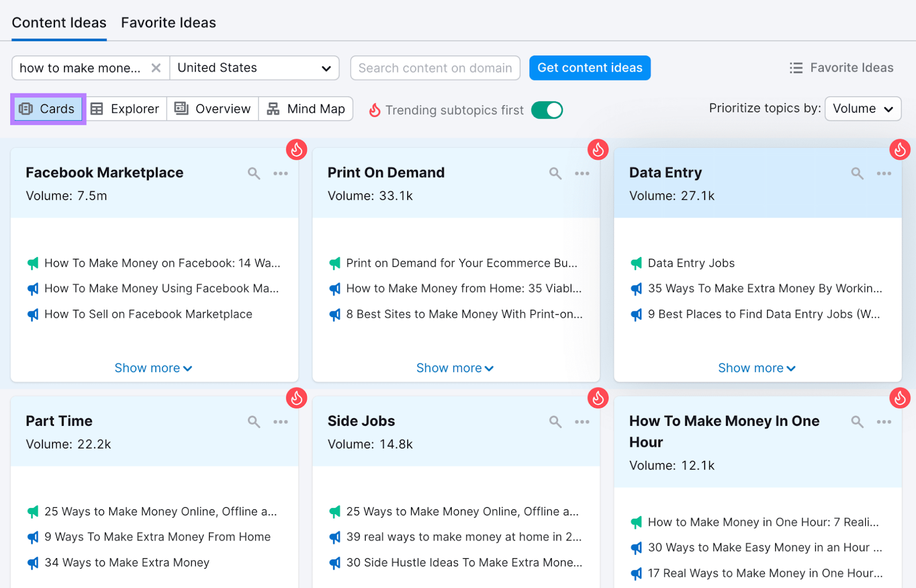This screenshot has height=588, width=916.
Task: Click the magnifier icon on Part Time card
Action: [x=254, y=421]
